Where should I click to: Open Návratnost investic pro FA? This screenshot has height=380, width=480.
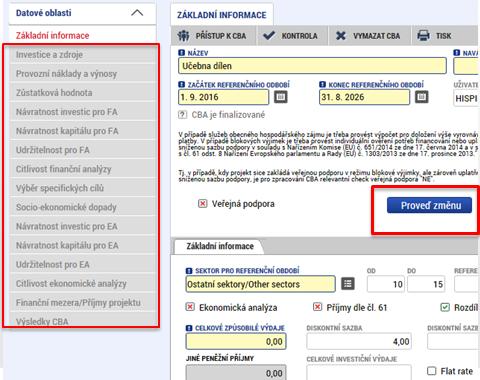83,112
